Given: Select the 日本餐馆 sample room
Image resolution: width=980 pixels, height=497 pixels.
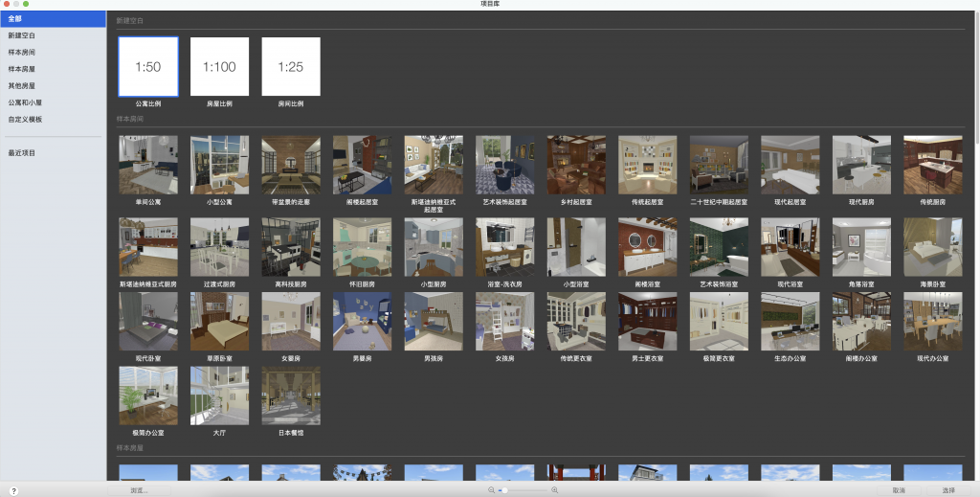Looking at the screenshot, I should click(x=291, y=395).
